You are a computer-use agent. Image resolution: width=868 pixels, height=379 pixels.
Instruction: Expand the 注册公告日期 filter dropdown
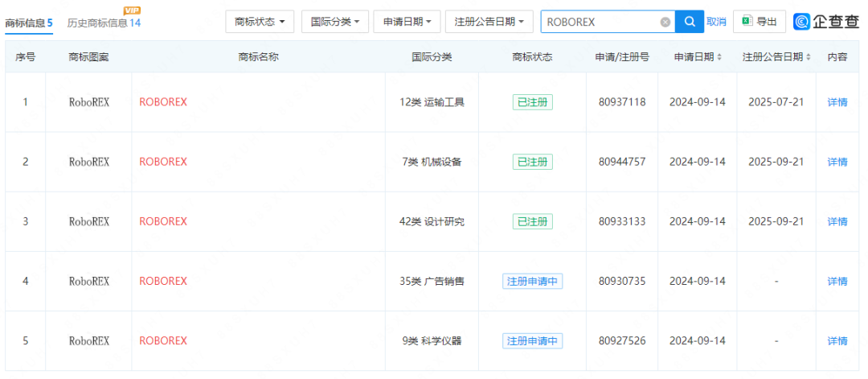[489, 22]
